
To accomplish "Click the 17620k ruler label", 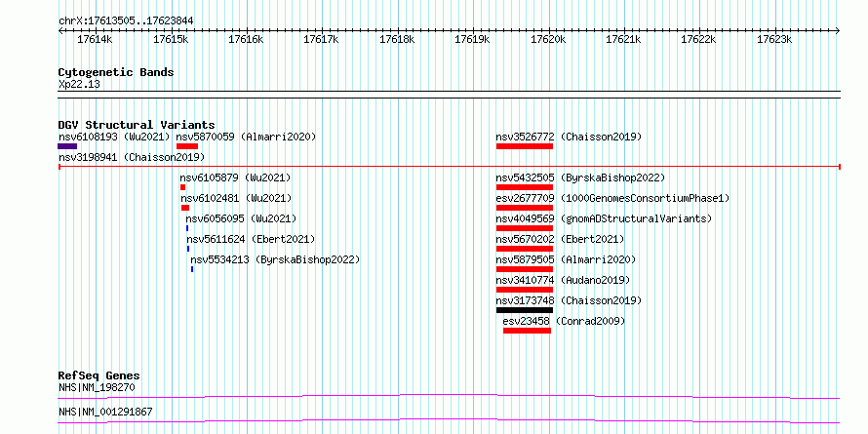I will pos(548,40).
